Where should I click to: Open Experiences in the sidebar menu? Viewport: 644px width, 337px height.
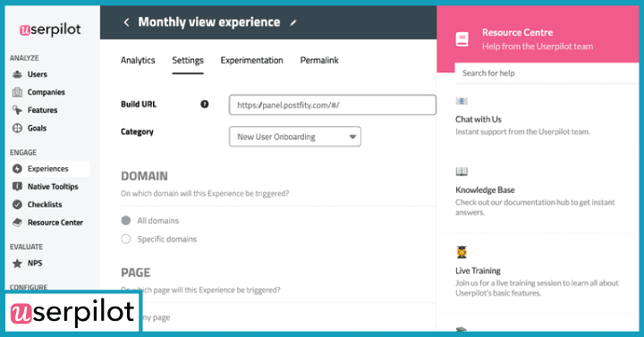(49, 169)
